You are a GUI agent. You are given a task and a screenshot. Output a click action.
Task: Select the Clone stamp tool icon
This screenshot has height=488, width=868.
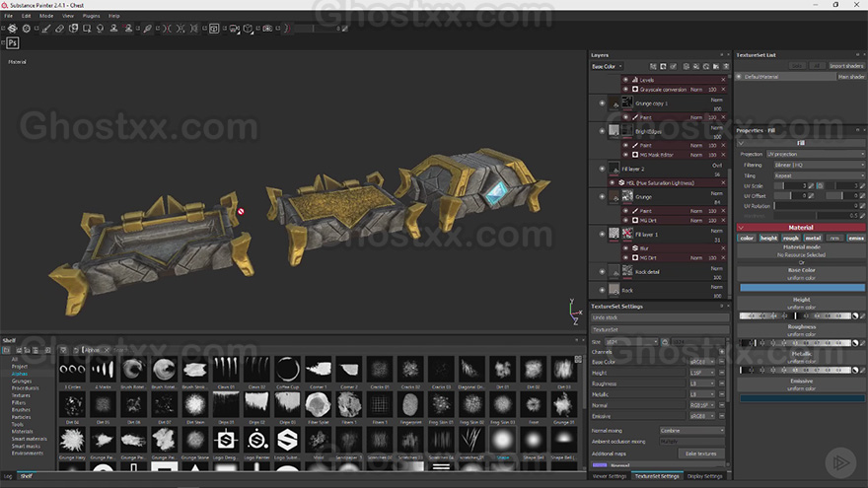click(114, 29)
